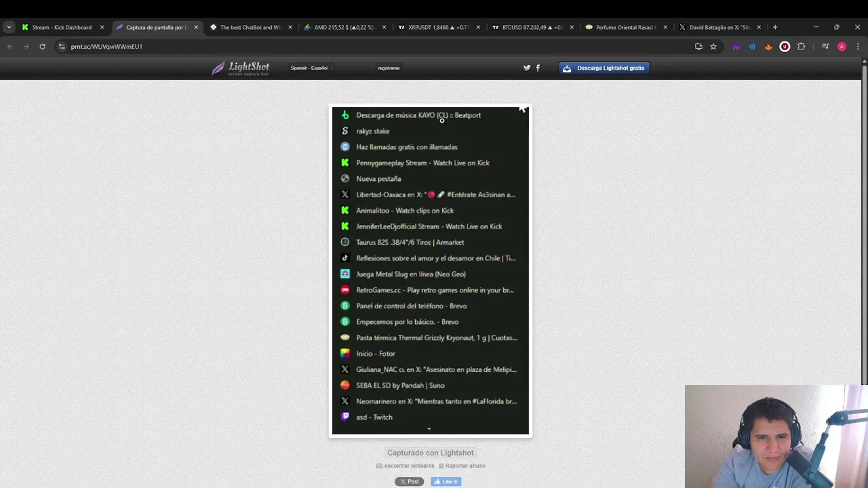Open the Perfume Oriental Rasasi tab
The height and width of the screenshot is (488, 868).
(626, 27)
